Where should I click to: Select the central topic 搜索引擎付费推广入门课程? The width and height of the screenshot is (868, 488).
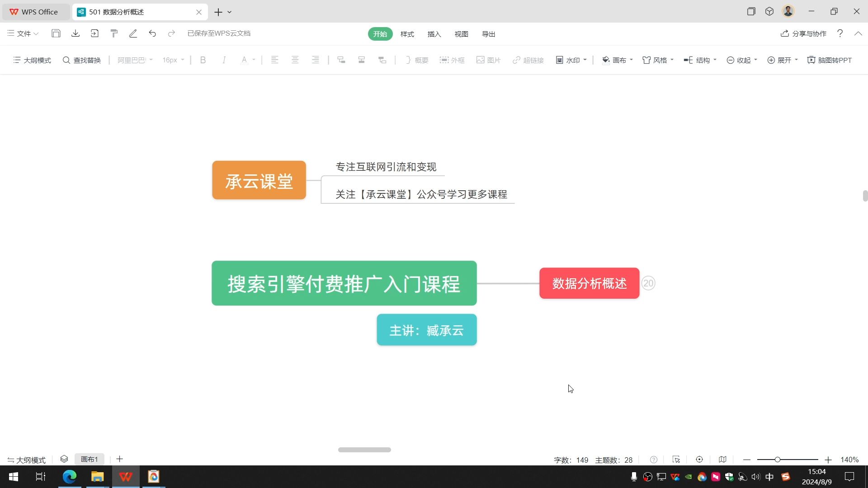coord(344,283)
